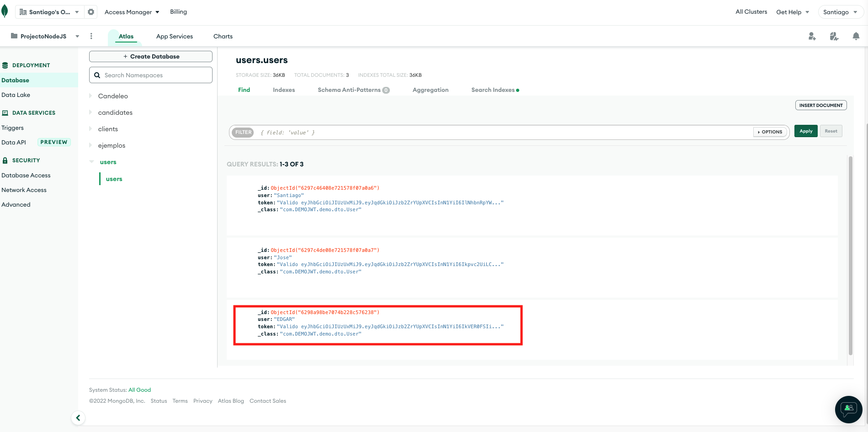The height and width of the screenshot is (432, 868).
Task: Open the chat support bubble icon
Action: click(x=848, y=410)
